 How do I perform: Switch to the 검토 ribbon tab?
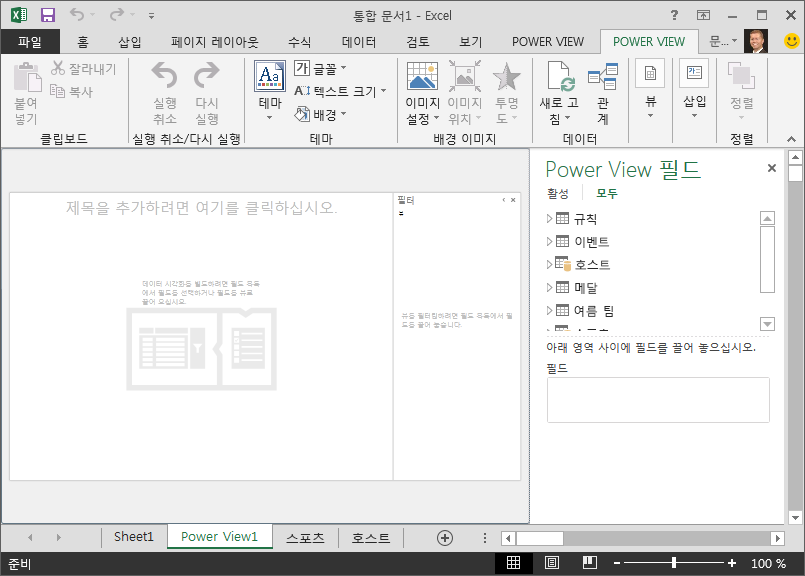pos(418,42)
